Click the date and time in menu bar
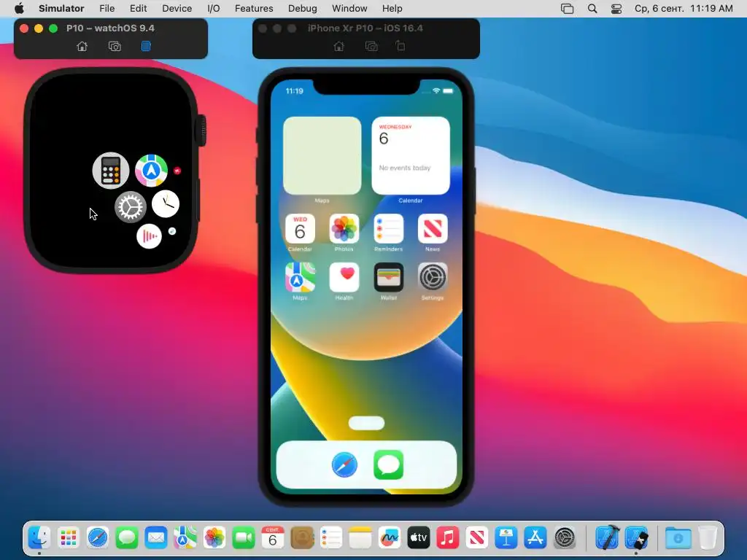 (x=684, y=9)
